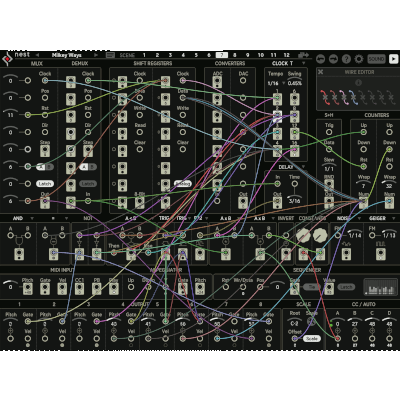
Task: Select the red wire style in Wire Editor
Action: tap(325, 97)
